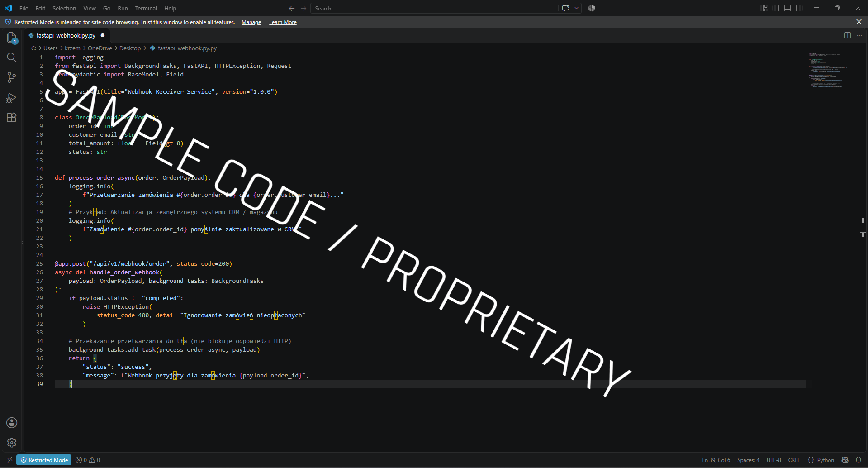Select the fastapi_webhook.py.py tab
The height and width of the screenshot is (468, 868).
[x=66, y=35]
